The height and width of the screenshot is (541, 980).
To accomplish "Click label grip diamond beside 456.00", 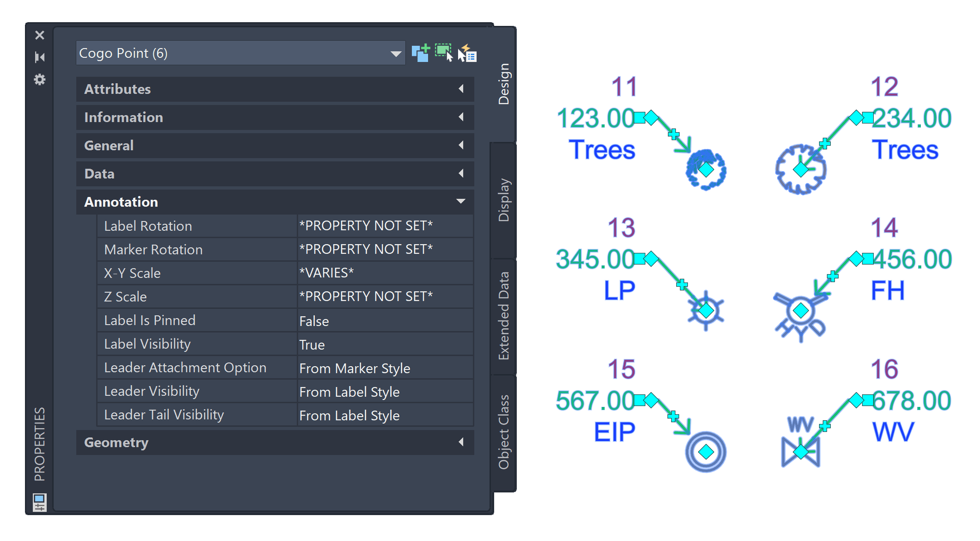I will (x=856, y=258).
